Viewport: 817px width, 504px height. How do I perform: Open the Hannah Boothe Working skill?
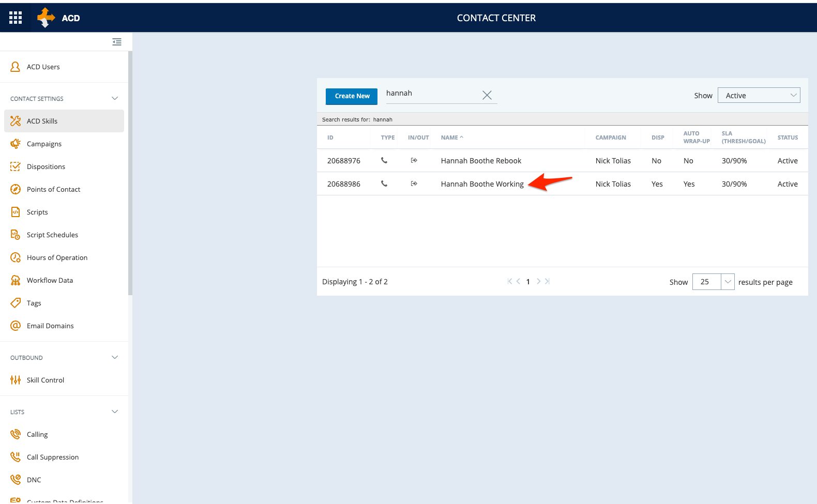[482, 184]
